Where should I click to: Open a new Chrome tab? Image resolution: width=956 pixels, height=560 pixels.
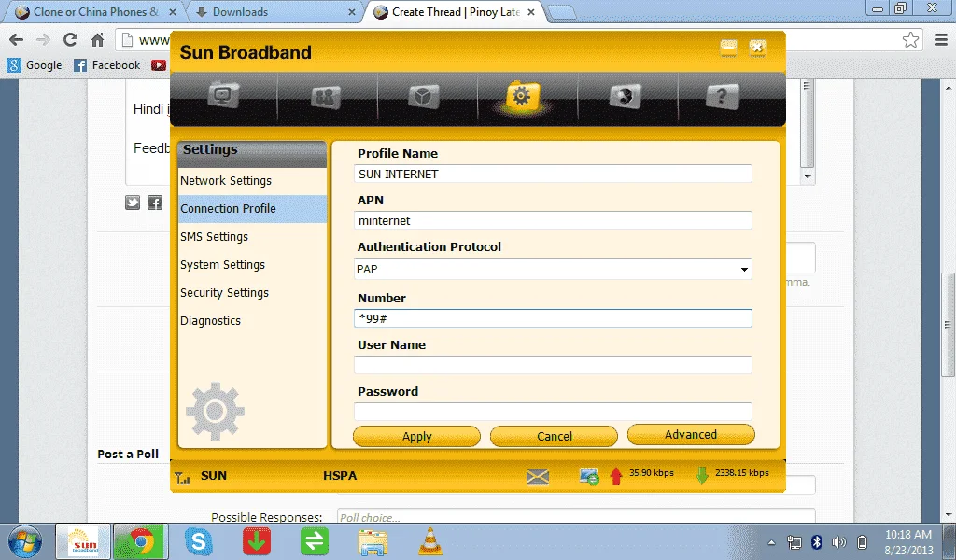point(561,13)
